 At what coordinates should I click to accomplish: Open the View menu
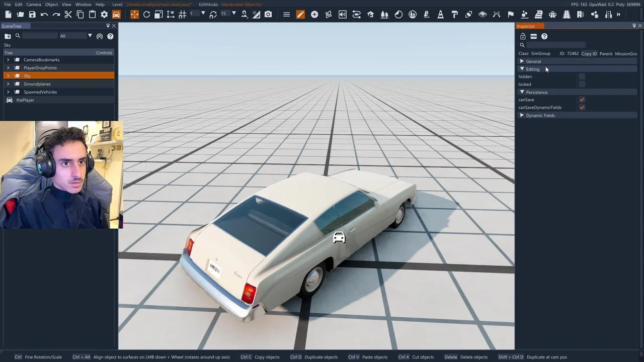(x=66, y=5)
